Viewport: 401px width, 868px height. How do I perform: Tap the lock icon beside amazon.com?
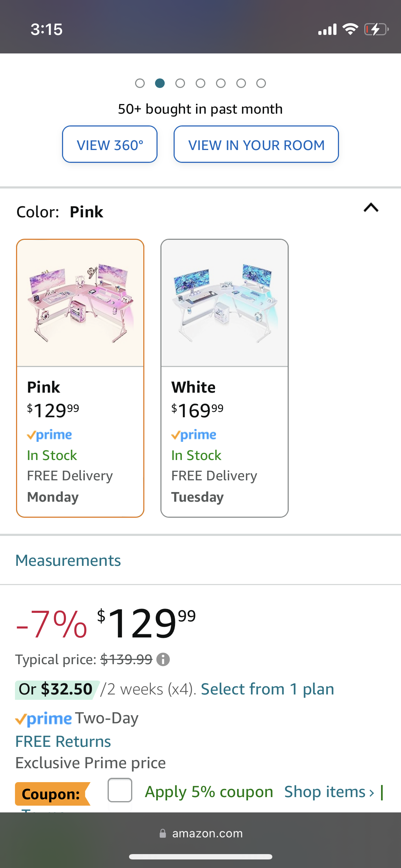tap(163, 833)
